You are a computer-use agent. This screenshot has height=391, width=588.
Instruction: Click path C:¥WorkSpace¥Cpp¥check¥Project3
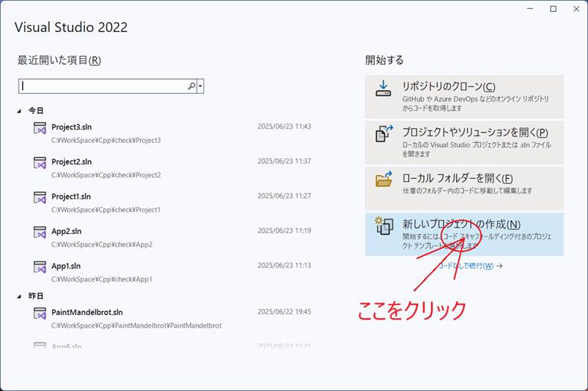pyautogui.click(x=106, y=140)
